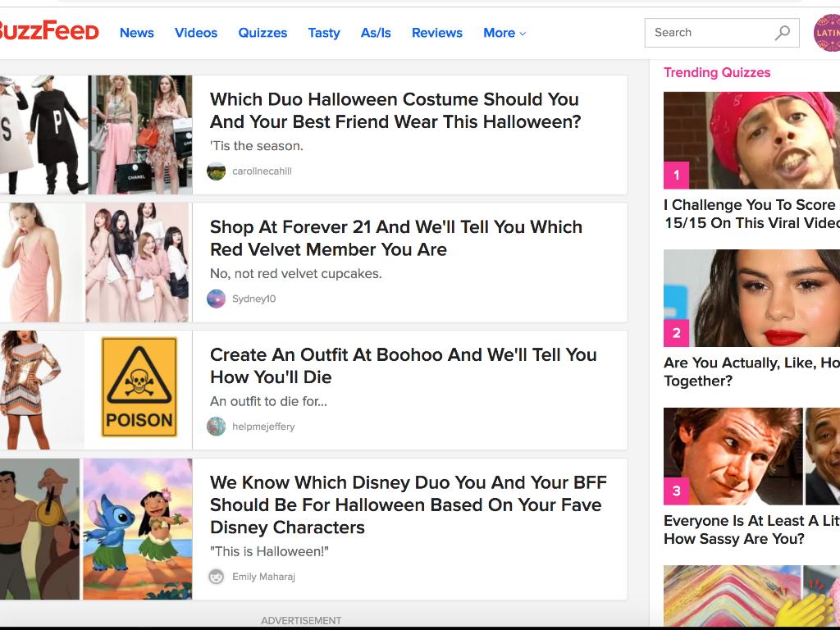This screenshot has height=630, width=840.
Task: Click Sydney10's author avatar
Action: pos(217,299)
